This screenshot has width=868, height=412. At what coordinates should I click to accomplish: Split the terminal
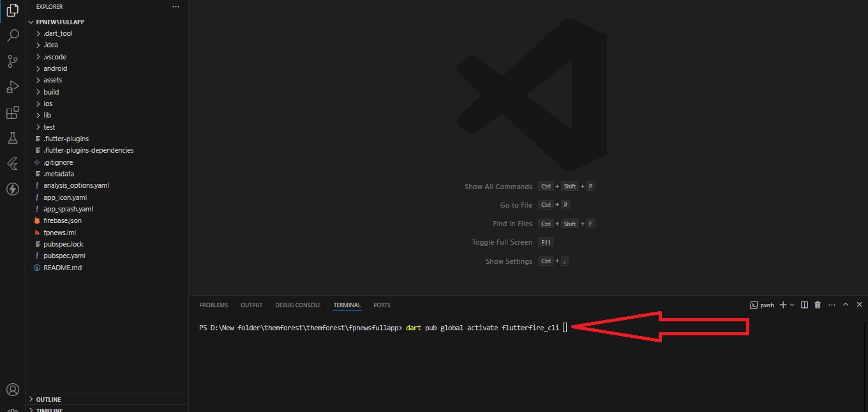804,305
